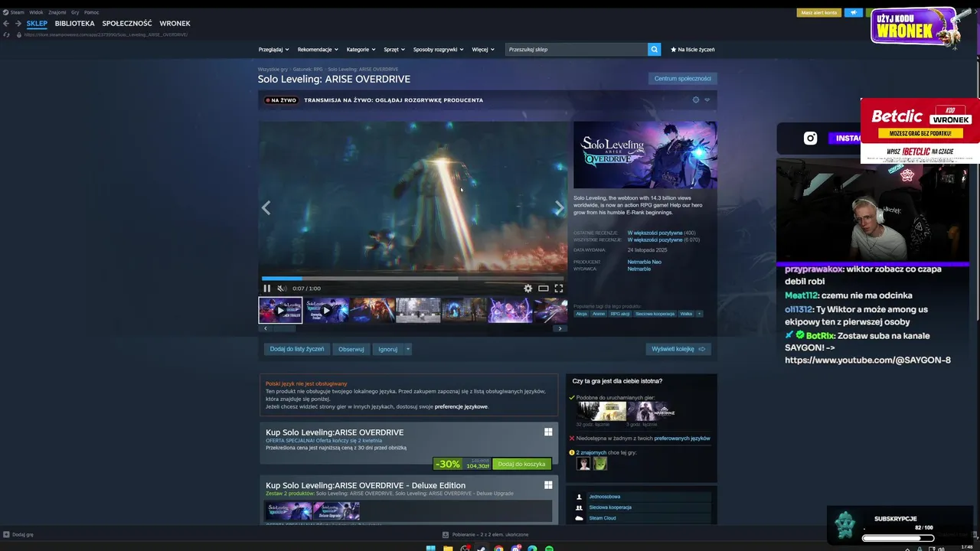
Task: Switch to SPOŁECZNOŚĆ tab
Action: tap(127, 24)
